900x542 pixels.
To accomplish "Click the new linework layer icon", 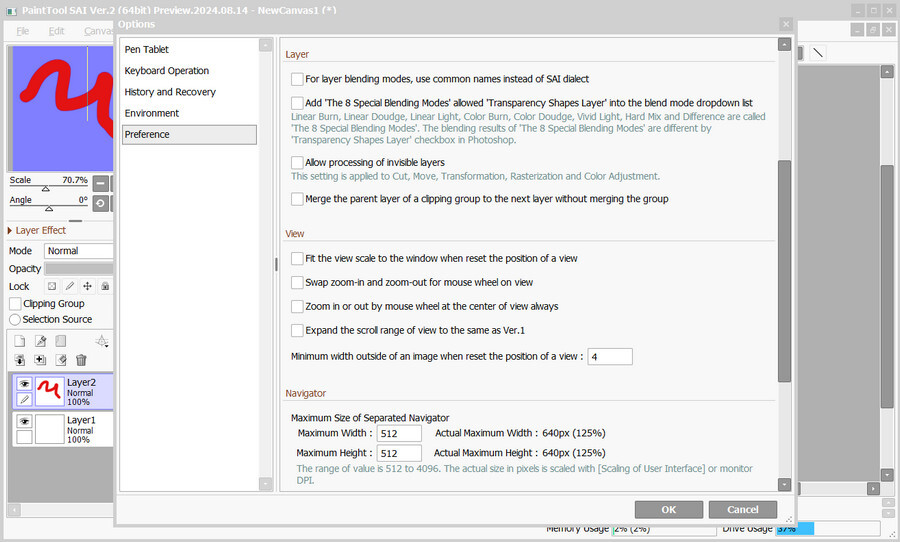I will coord(40,341).
